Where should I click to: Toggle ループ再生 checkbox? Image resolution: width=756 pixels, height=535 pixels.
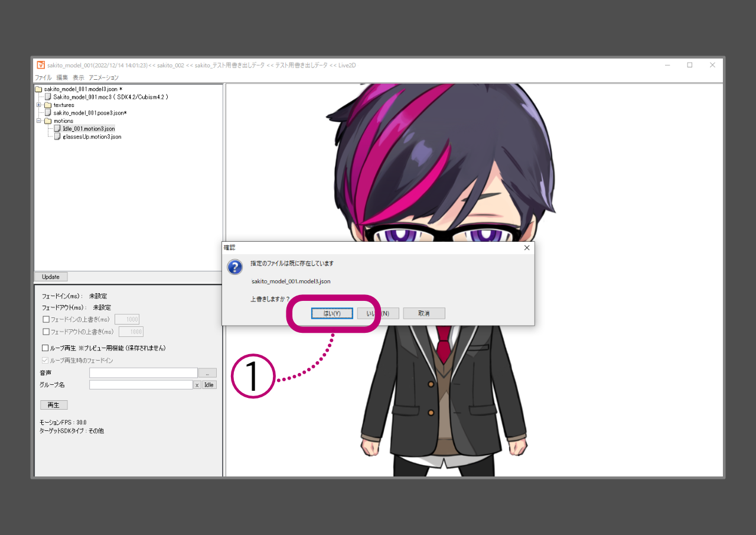coord(45,348)
